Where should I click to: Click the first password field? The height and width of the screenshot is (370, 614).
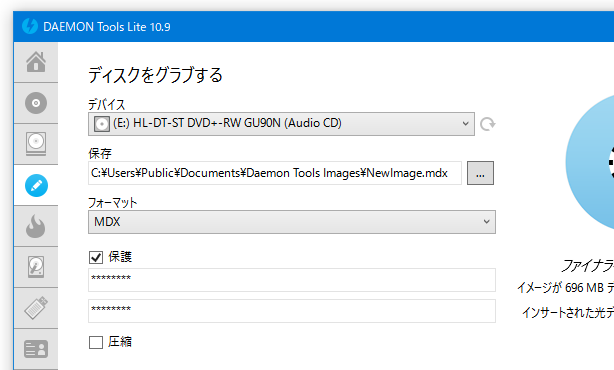(292, 280)
